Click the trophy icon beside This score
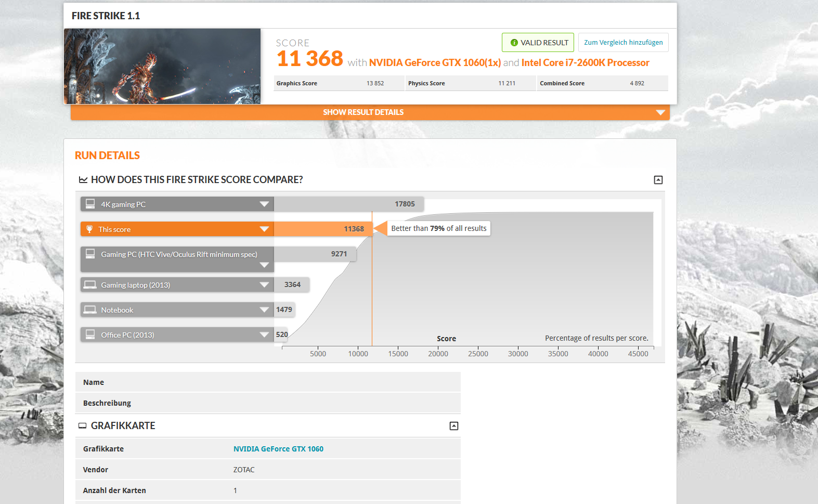Screen dimensions: 818x504 coord(89,229)
